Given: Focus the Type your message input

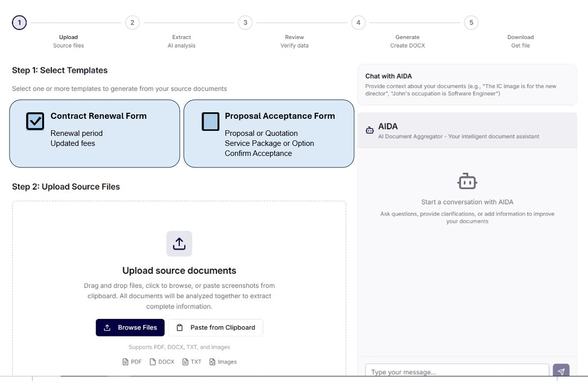Looking at the screenshot, I should click(457, 371).
